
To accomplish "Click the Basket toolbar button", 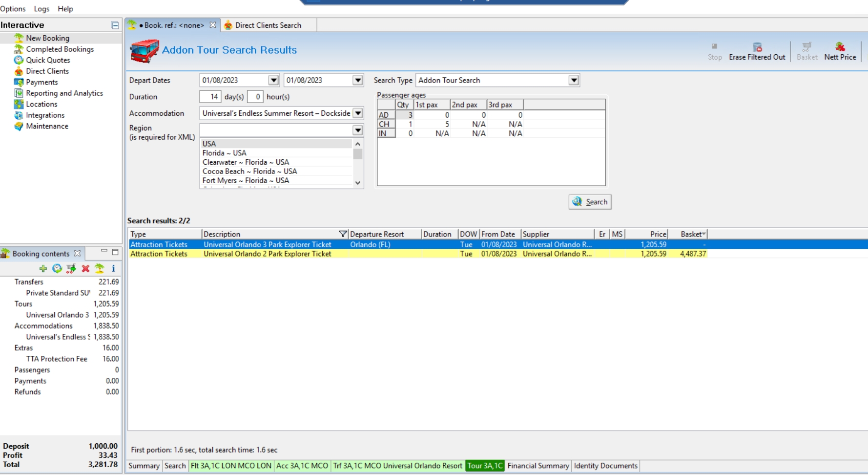I will point(807,51).
